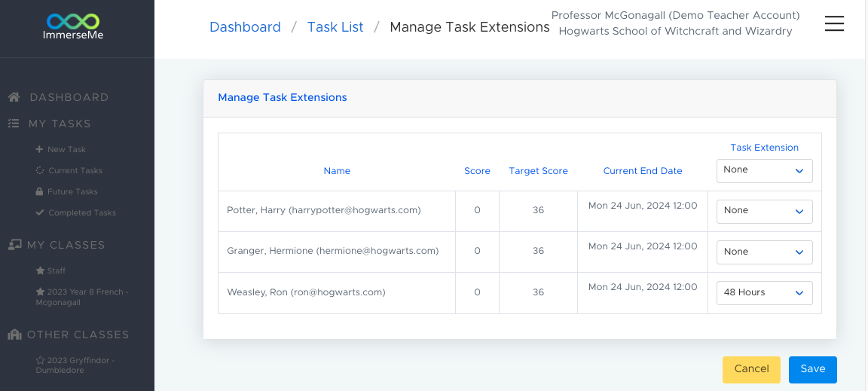Click Harry Potter's target score 36
The width and height of the screenshot is (868, 391).
click(x=539, y=210)
